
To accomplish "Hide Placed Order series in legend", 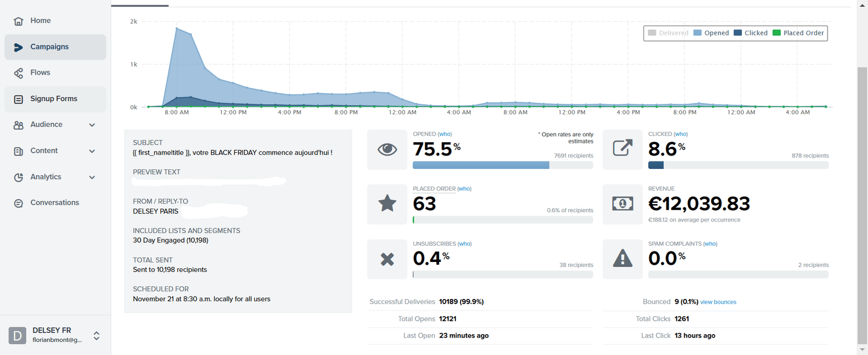I will 799,33.
